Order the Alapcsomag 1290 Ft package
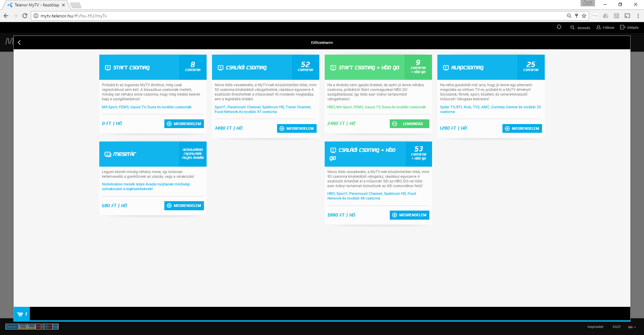The height and width of the screenshot is (335, 644). coord(522,128)
